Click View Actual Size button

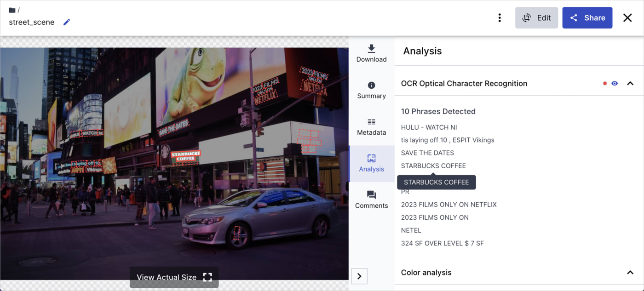click(x=174, y=277)
